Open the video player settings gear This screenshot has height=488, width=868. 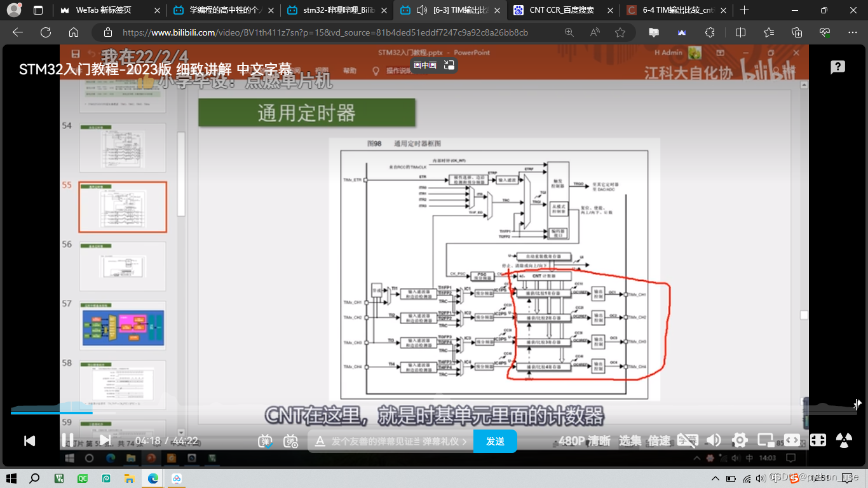(740, 440)
